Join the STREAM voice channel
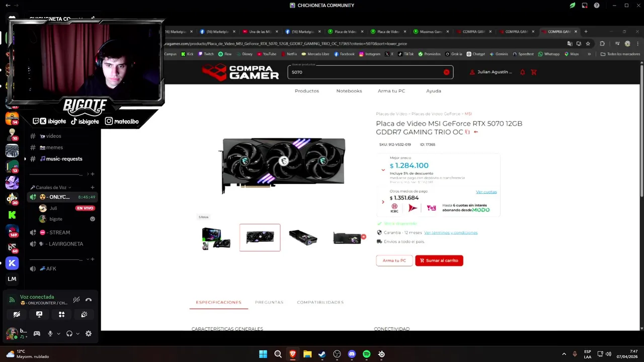The width and height of the screenshot is (644, 362). (59, 232)
